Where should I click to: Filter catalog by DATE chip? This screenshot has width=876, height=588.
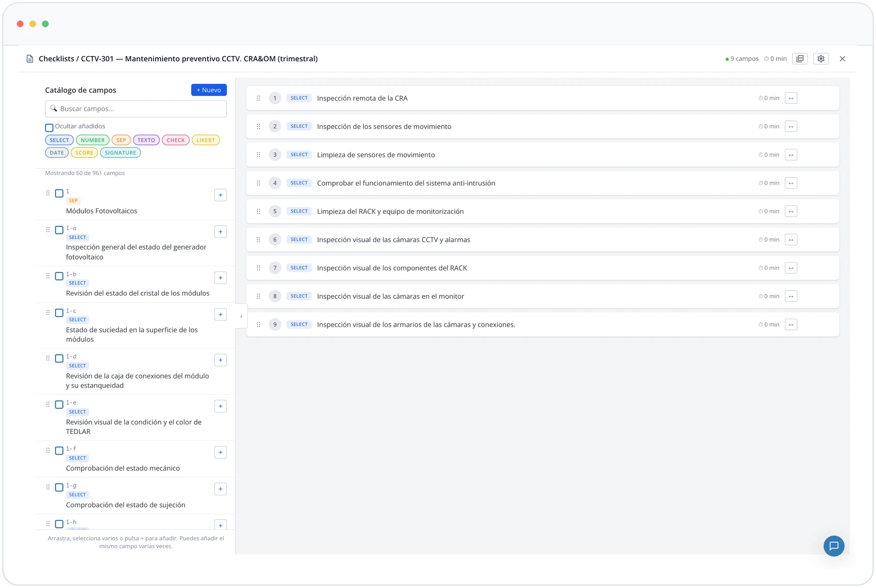pos(57,153)
